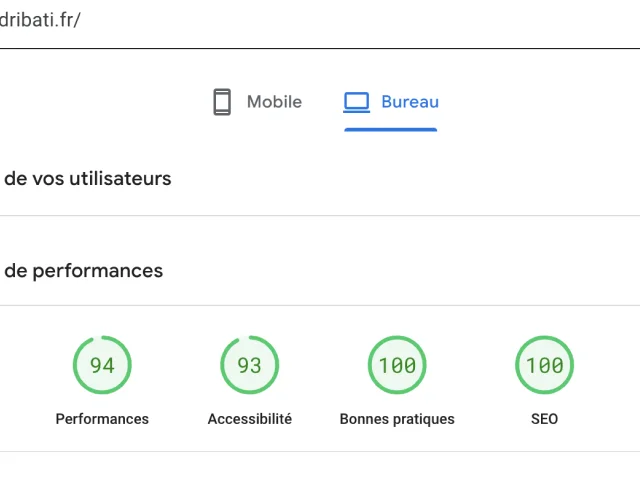This screenshot has height=482, width=640.
Task: Click the number 94 score
Action: [102, 366]
